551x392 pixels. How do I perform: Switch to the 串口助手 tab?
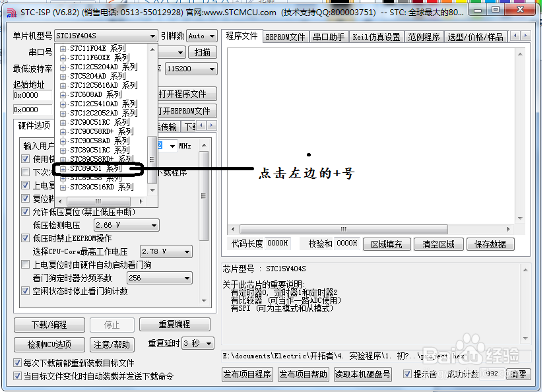point(329,37)
